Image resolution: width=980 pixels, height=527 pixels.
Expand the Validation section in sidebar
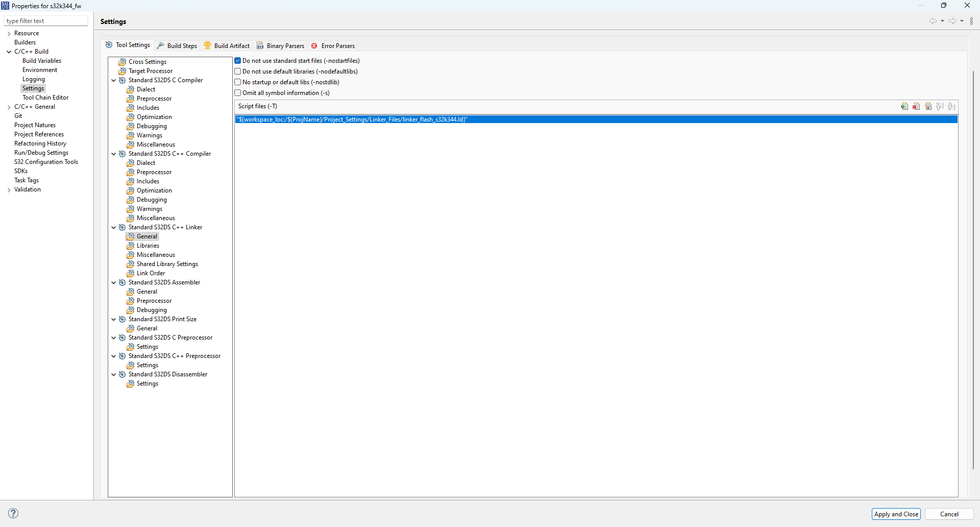9,189
